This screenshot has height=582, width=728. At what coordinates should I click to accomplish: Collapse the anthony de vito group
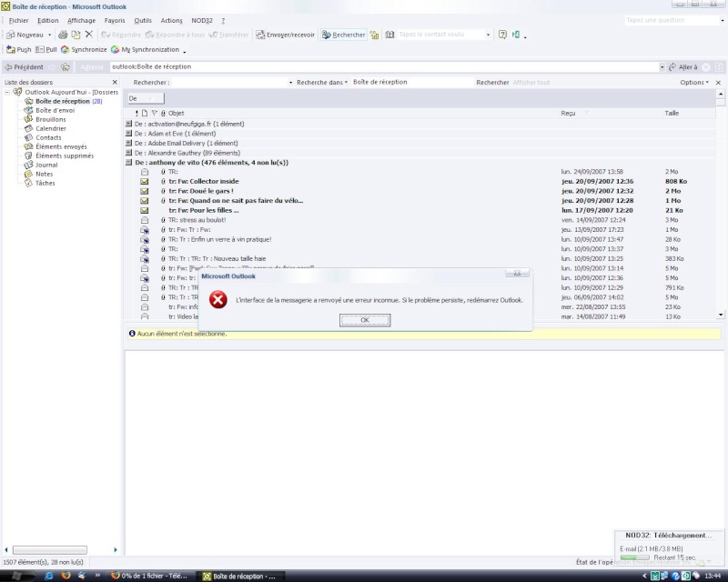pos(128,163)
